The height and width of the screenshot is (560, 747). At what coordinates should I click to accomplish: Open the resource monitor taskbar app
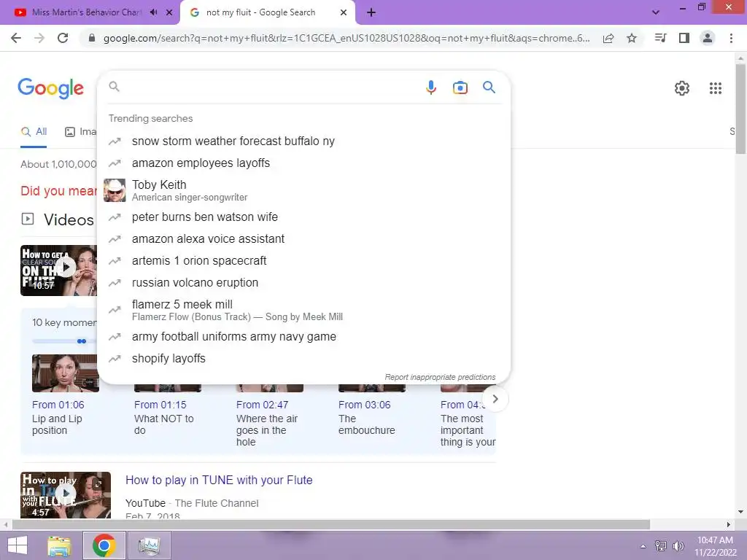[x=149, y=545]
